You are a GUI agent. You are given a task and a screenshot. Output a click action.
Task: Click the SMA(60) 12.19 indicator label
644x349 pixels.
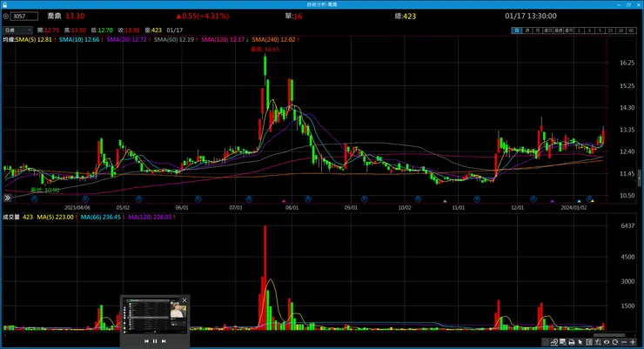point(174,39)
